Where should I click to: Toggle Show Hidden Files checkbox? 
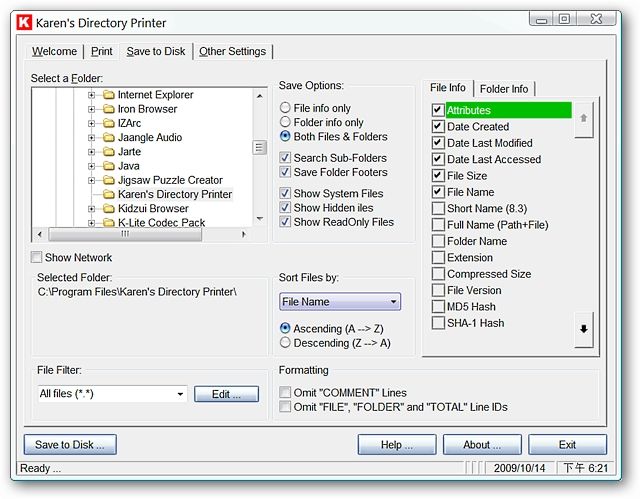[x=285, y=207]
